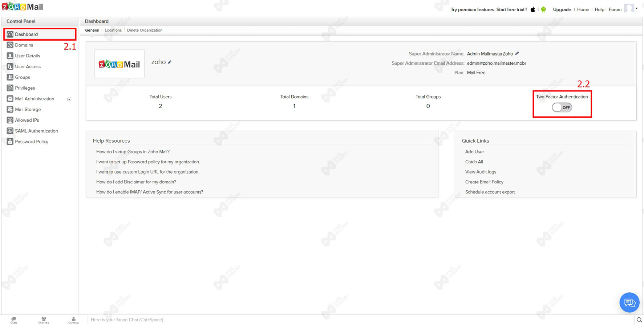Open the Chats icon in bottom bar
Image resolution: width=644 pixels, height=325 pixels.
pos(14,320)
